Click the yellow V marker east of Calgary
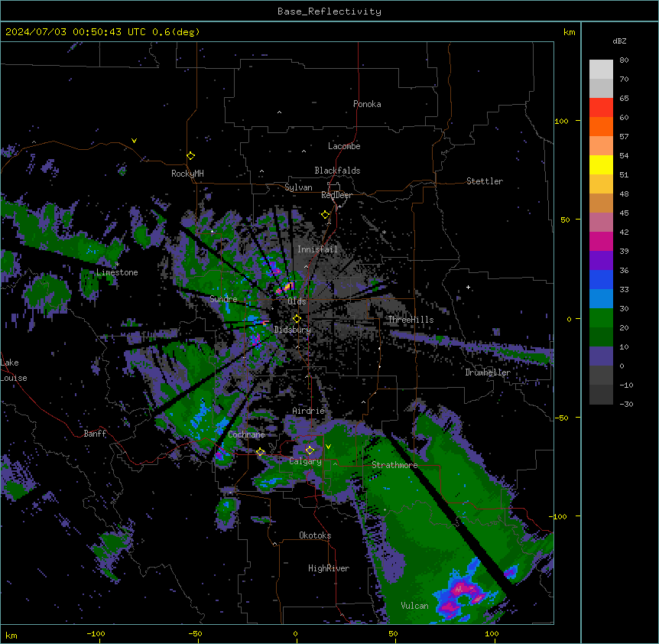The image size is (659, 644). pos(328,447)
